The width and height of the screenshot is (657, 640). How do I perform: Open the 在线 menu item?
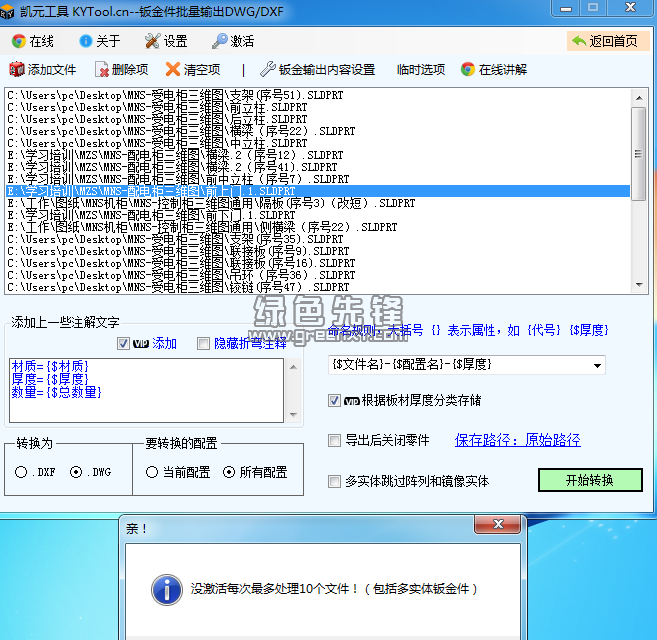pyautogui.click(x=33, y=41)
